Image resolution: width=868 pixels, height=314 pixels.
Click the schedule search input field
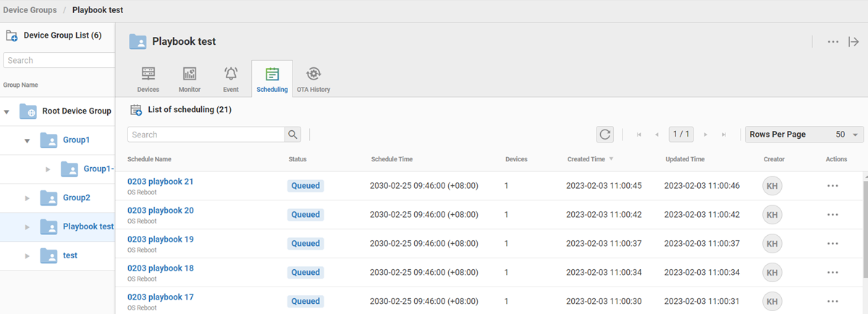point(206,135)
